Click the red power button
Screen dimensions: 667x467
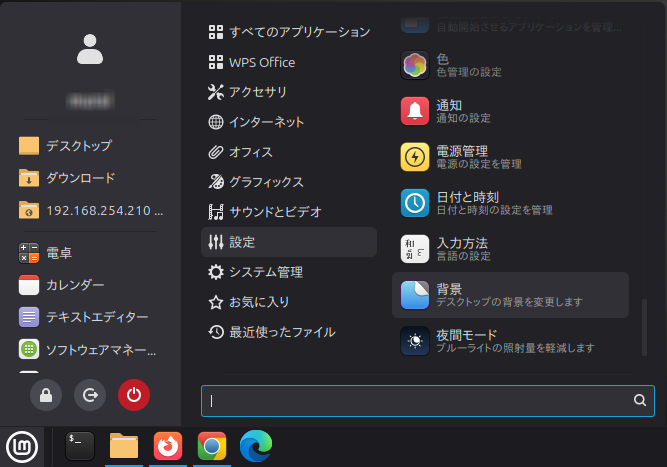point(133,396)
